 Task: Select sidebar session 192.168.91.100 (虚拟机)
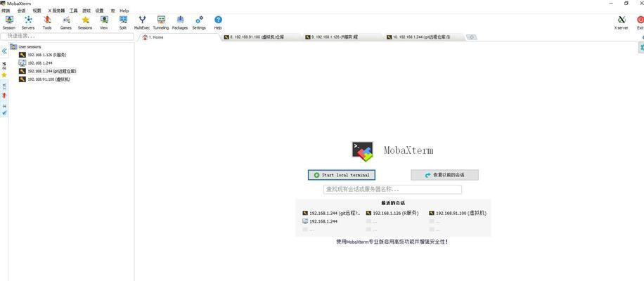pos(44,79)
